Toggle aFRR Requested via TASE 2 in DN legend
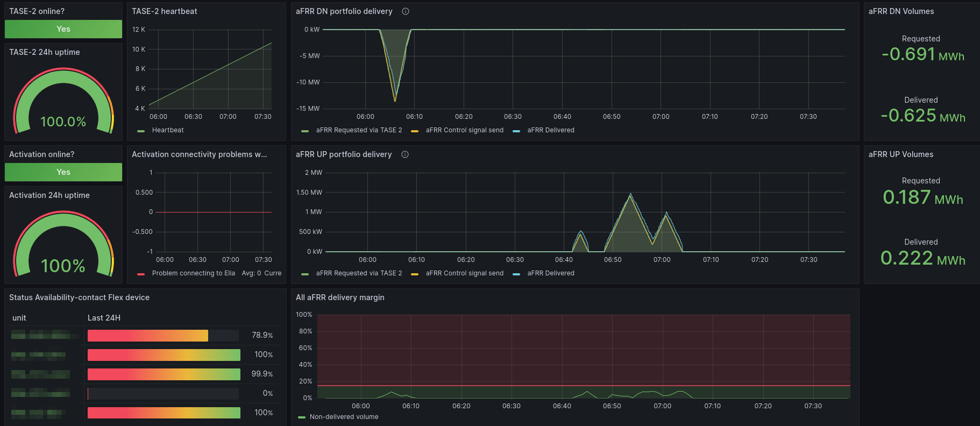This screenshot has width=980, height=426. coord(359,130)
